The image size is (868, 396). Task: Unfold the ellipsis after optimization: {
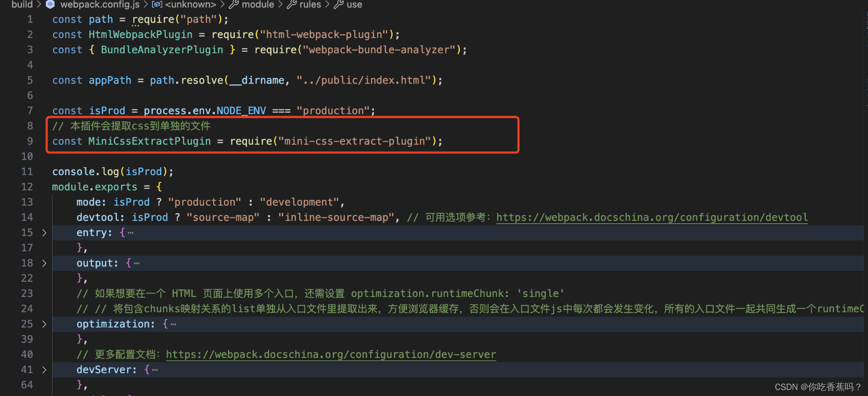(173, 324)
